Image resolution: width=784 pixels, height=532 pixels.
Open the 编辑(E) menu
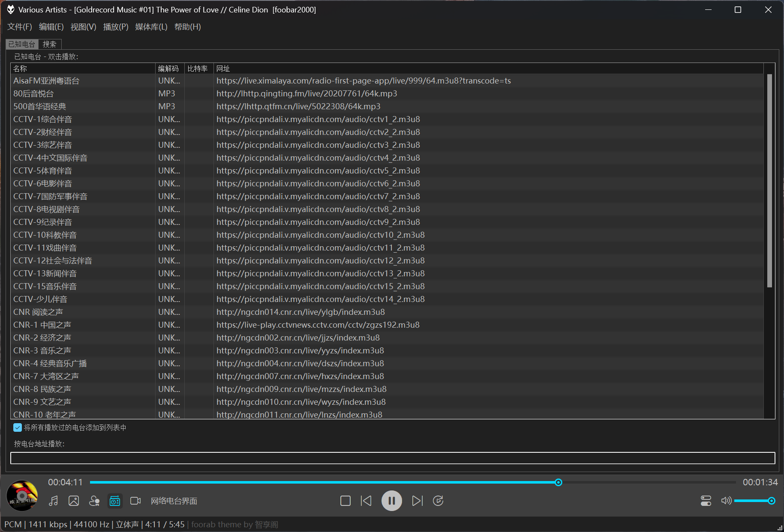coord(51,27)
